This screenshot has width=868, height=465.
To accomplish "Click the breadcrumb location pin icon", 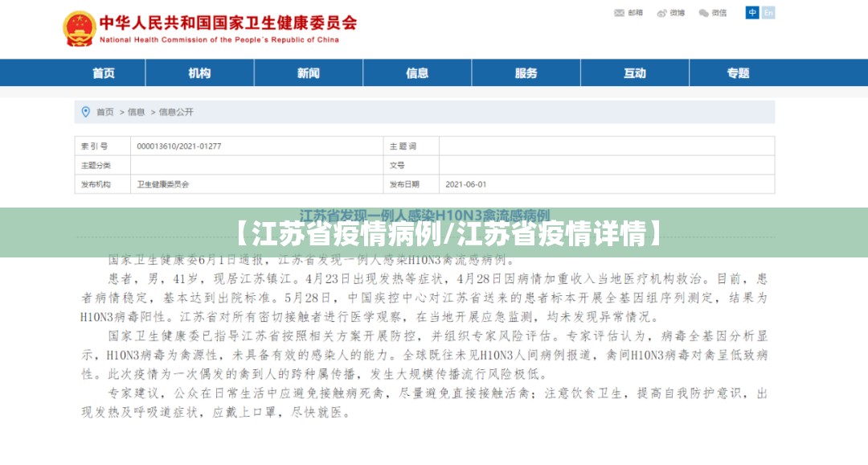I will coord(85,112).
